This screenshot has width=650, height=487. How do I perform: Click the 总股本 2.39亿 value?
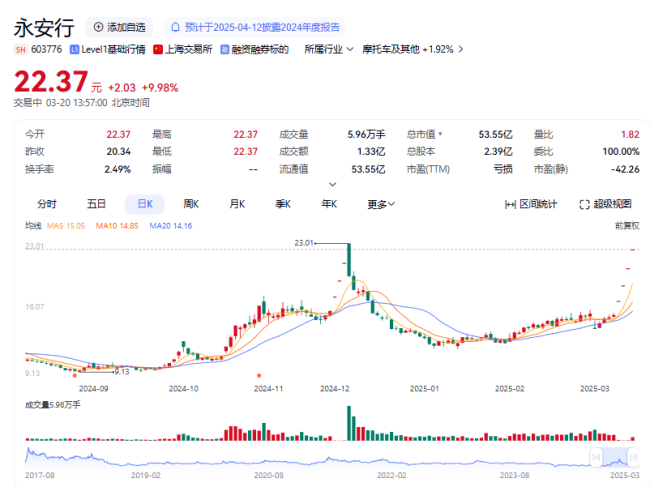pyautogui.click(x=498, y=152)
